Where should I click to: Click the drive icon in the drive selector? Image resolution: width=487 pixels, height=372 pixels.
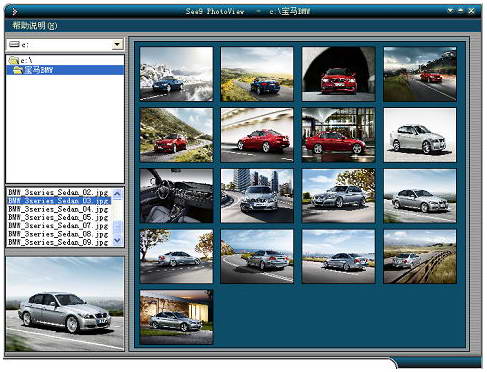15,44
